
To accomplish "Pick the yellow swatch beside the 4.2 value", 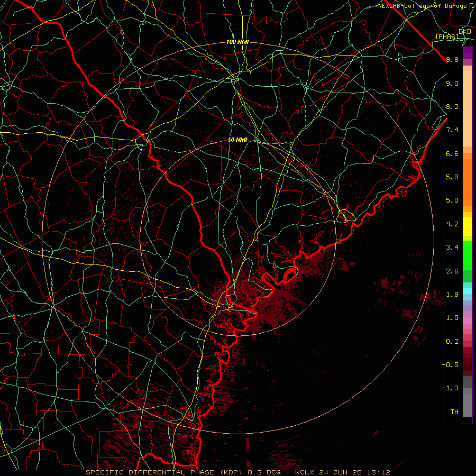I will 467,226.
